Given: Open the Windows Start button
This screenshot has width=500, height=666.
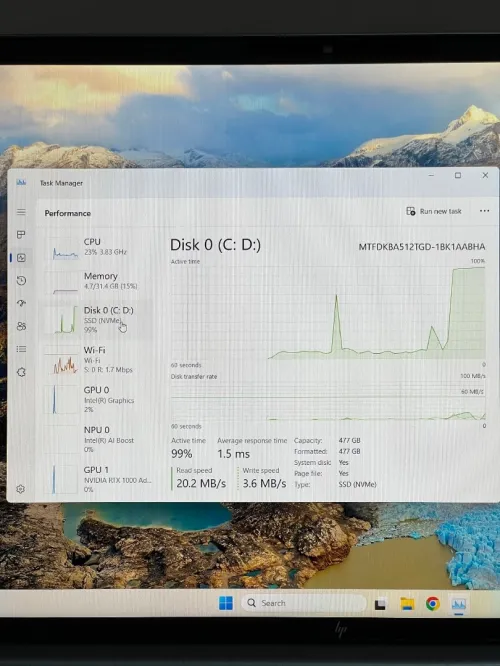Looking at the screenshot, I should [226, 603].
